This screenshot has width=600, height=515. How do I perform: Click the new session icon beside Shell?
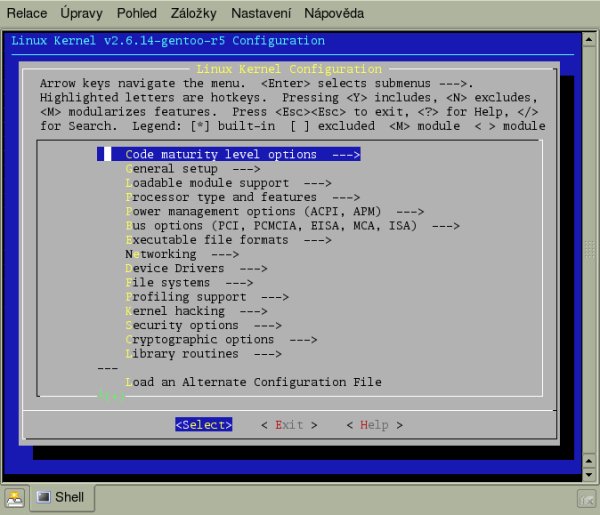[15, 498]
